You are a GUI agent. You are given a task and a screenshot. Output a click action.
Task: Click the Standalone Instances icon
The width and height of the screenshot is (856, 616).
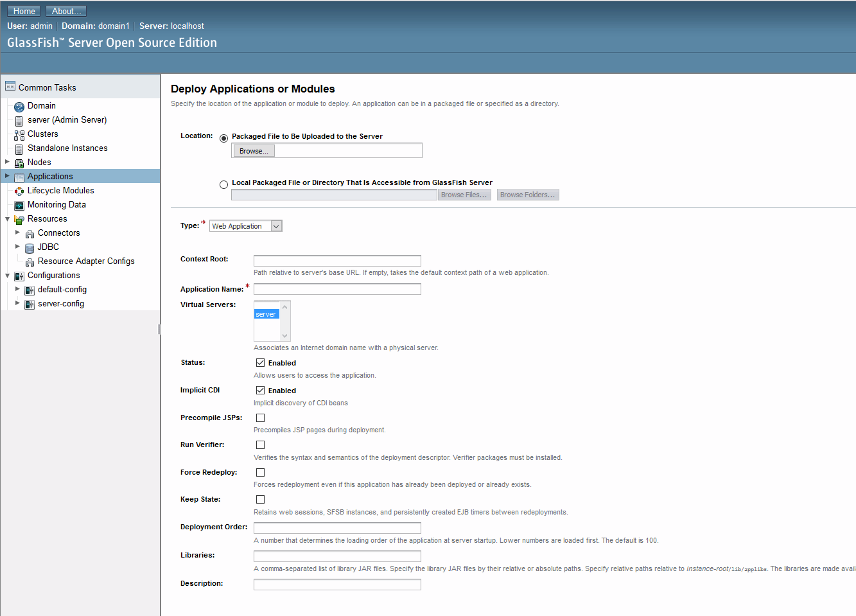19,148
